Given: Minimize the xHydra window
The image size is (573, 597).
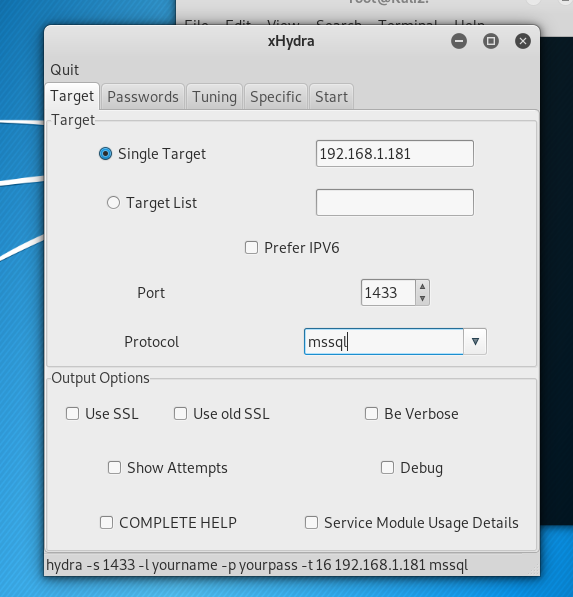Looking at the screenshot, I should point(459,41).
